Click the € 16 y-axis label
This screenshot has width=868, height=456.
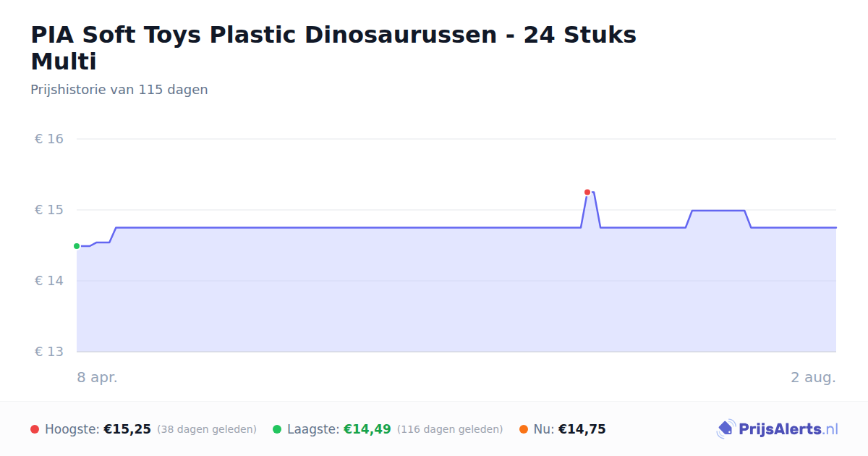pyautogui.click(x=49, y=139)
